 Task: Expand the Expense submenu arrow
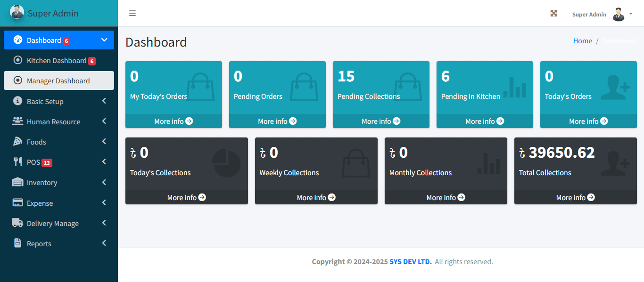(104, 203)
